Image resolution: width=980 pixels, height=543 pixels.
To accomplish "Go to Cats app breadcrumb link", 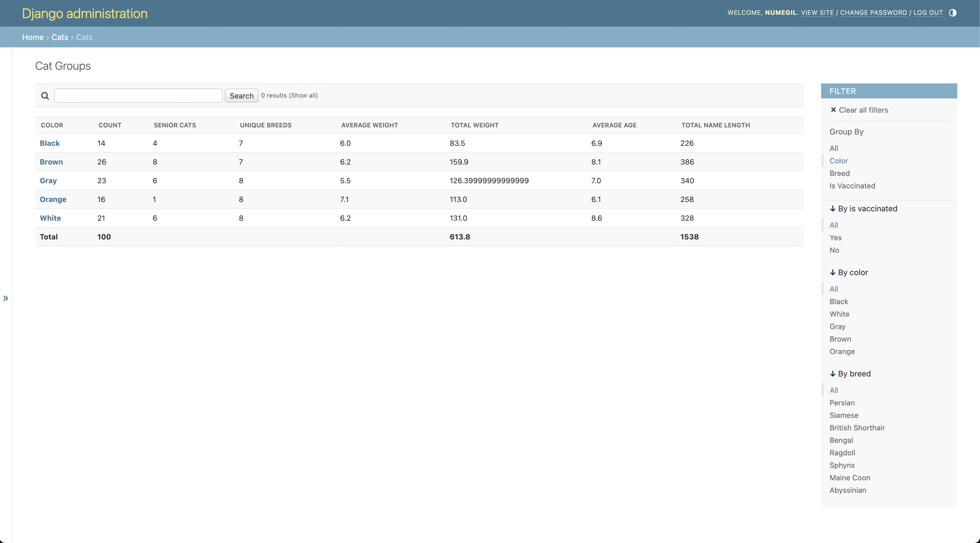I will pyautogui.click(x=60, y=37).
